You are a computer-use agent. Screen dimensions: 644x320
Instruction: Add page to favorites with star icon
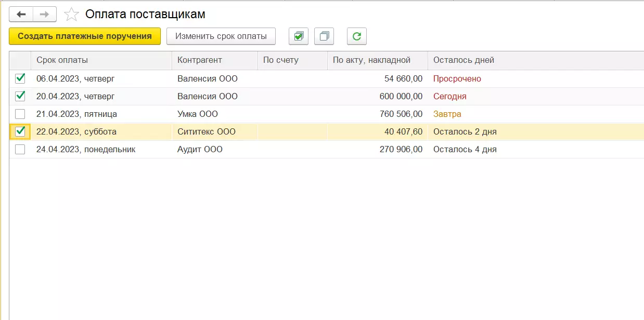pos(71,15)
